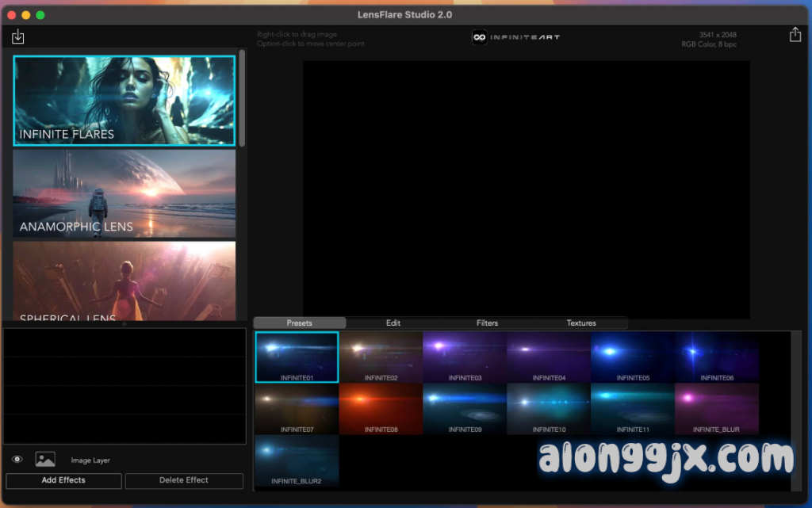
Task: Click the category list vertical scrollbar
Action: [243, 97]
